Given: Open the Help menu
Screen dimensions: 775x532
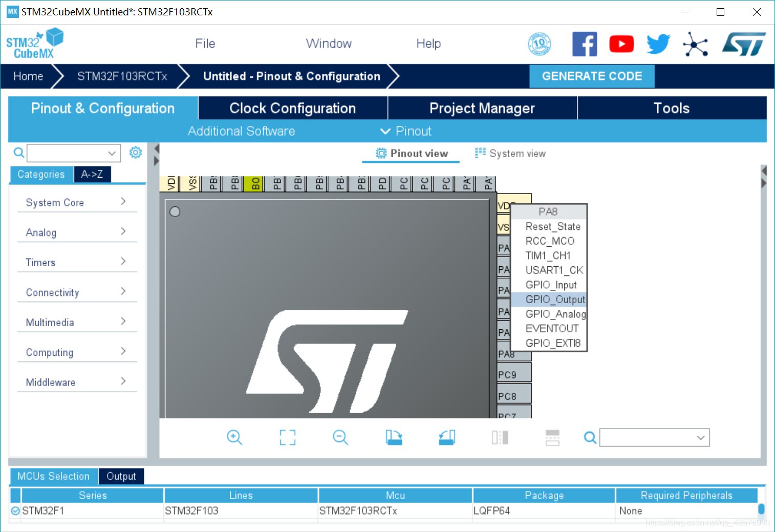Looking at the screenshot, I should [428, 44].
